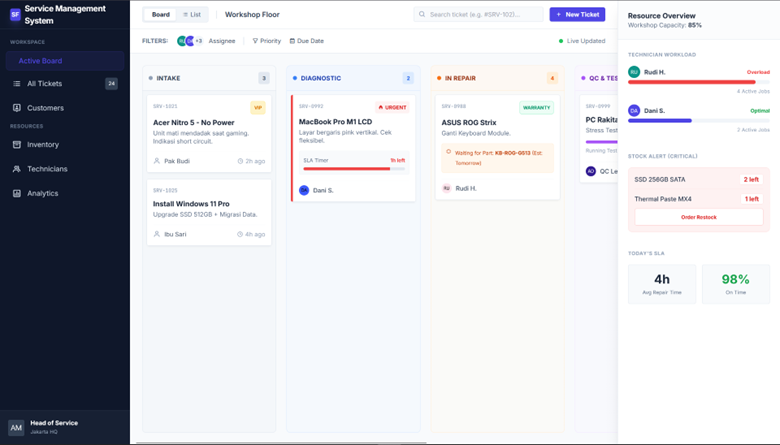Click Rudi H. avatar in Technician Workload

pyautogui.click(x=634, y=72)
